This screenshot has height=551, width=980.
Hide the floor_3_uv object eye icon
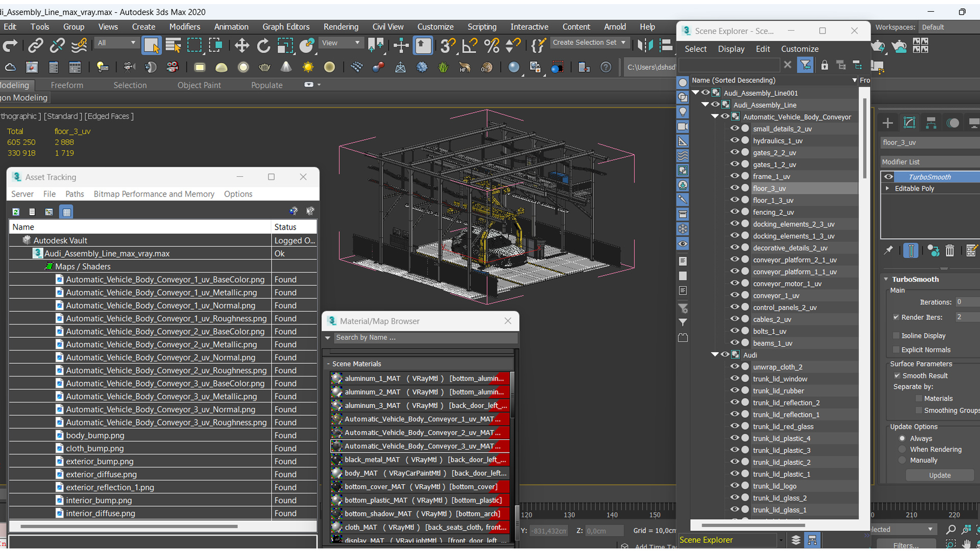click(734, 188)
